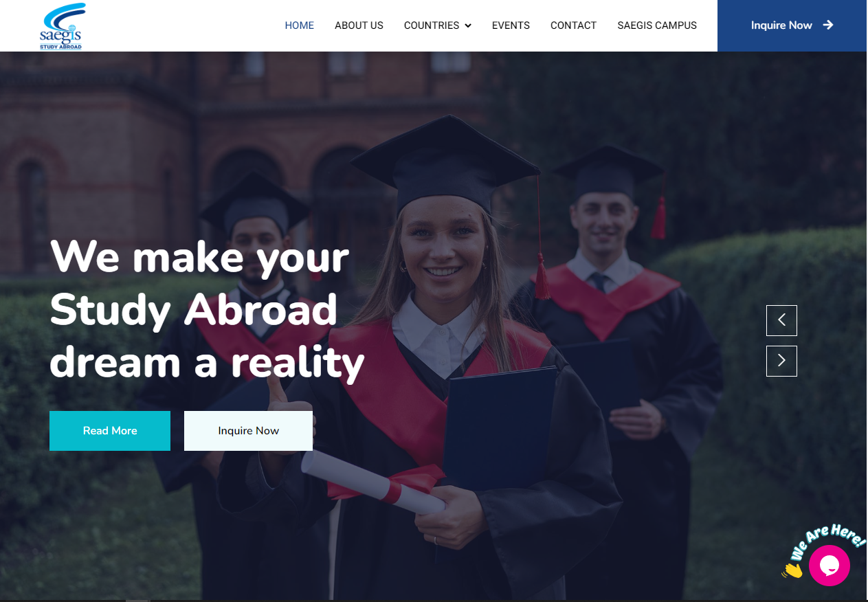Select the HOME nav item
This screenshot has width=868, height=602.
[300, 25]
